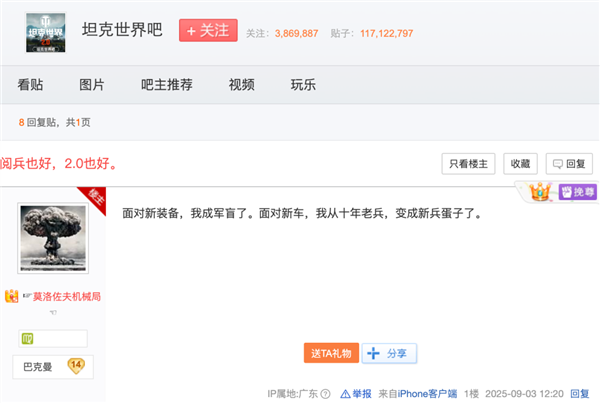
Task: Open the 吧主推荐 tab
Action: (x=166, y=84)
